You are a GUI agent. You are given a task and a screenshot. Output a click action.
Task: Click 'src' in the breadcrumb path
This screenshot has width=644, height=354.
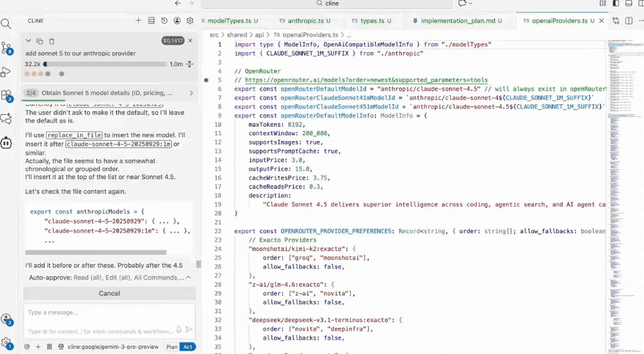[214, 35]
